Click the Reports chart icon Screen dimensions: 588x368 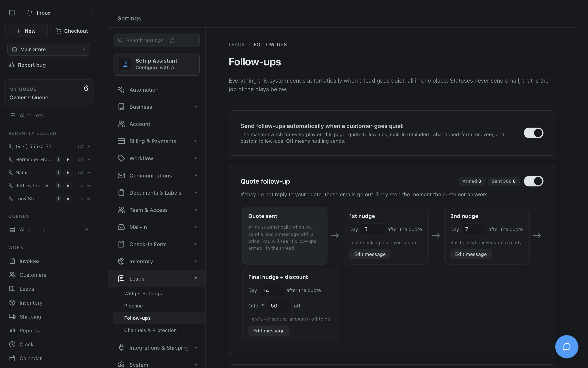pyautogui.click(x=12, y=330)
